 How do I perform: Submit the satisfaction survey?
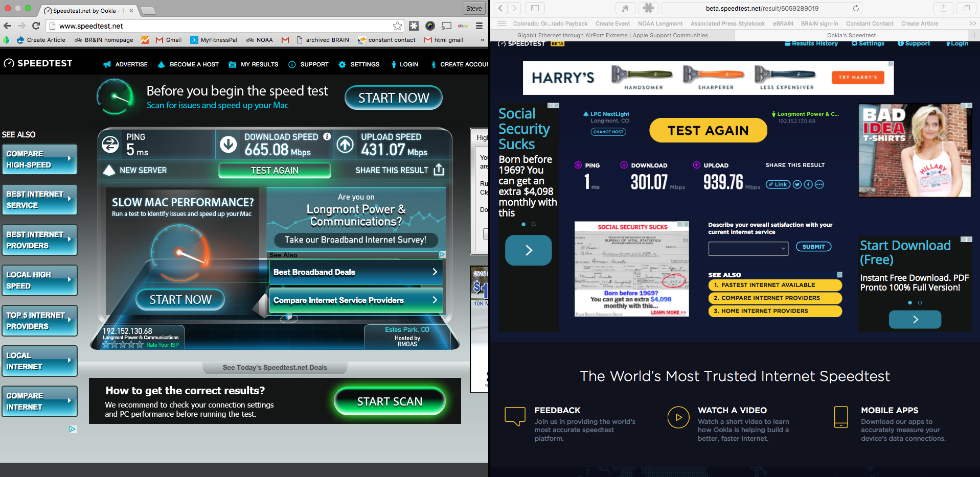coord(813,247)
